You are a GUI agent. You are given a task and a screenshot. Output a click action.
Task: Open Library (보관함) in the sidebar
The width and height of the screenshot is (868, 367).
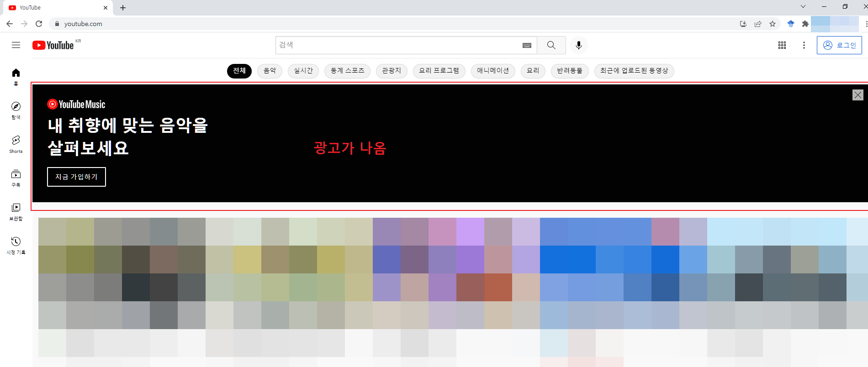[16, 212]
